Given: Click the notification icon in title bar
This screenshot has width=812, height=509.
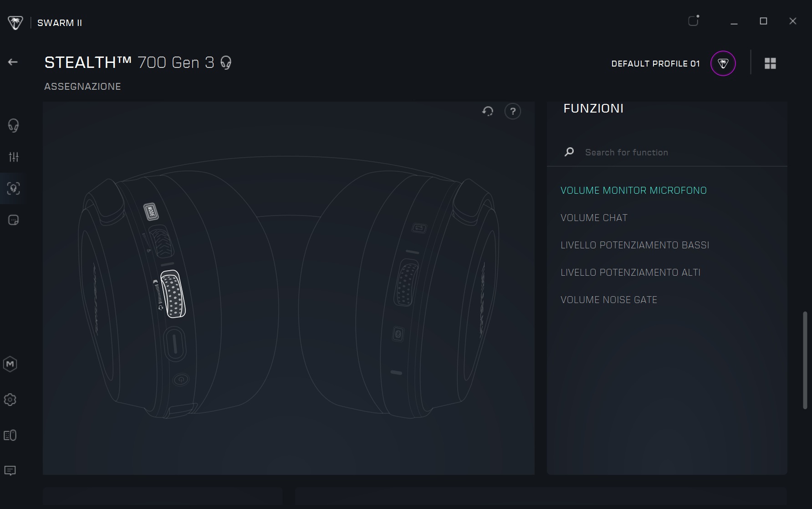Looking at the screenshot, I should coord(693,21).
